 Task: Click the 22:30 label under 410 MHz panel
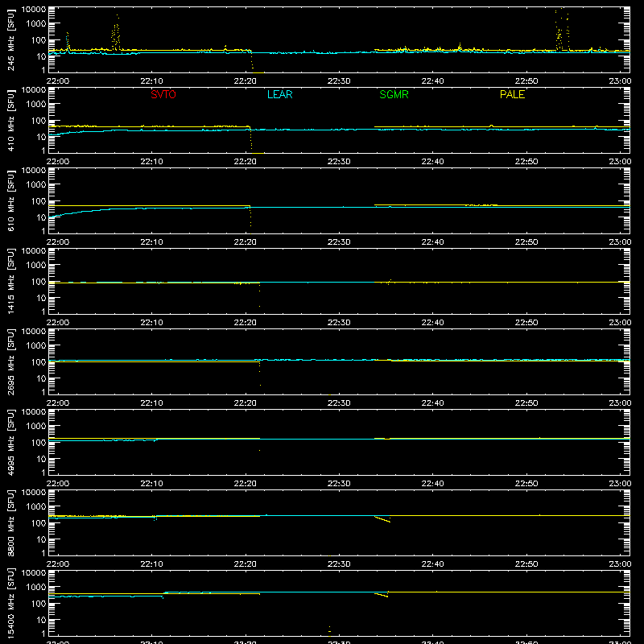[339, 162]
